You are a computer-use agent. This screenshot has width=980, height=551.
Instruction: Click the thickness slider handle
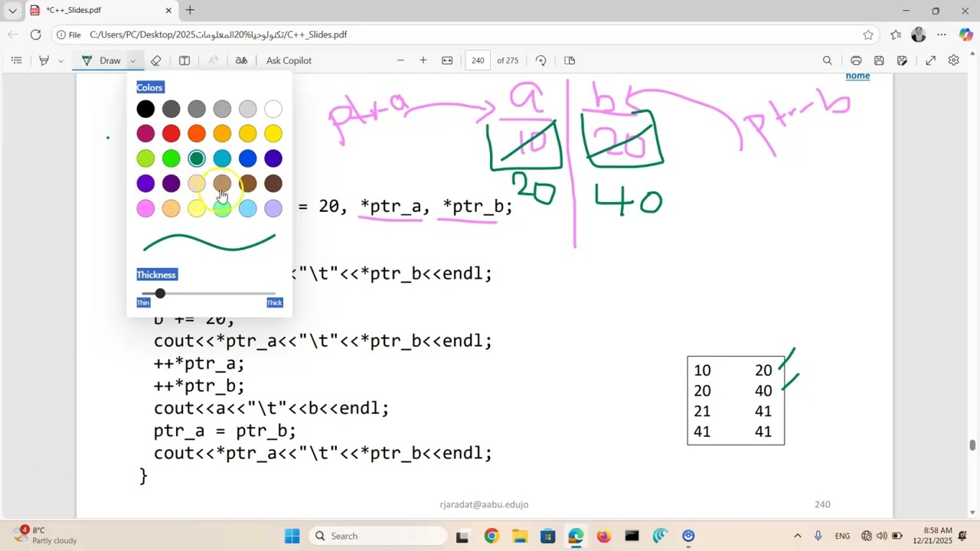pos(160,294)
